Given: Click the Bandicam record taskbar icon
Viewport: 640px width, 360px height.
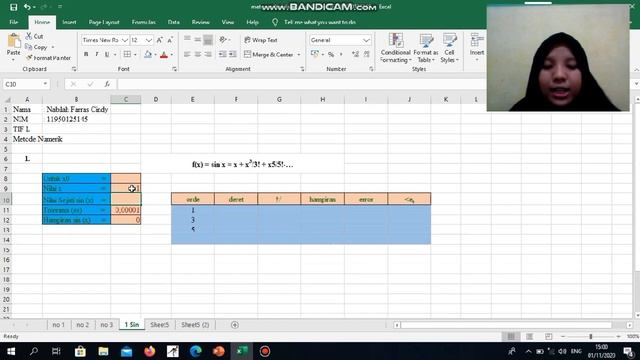Looking at the screenshot, I should 265,351.
